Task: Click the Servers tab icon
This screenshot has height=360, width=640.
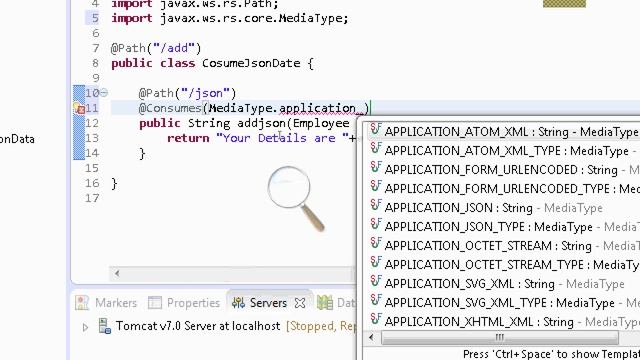Action: click(x=238, y=303)
